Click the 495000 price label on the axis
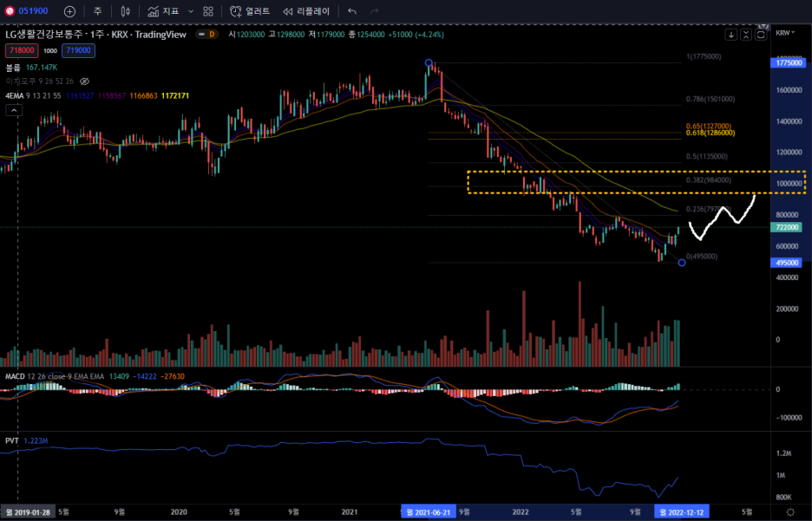The image size is (812, 521). (x=786, y=263)
